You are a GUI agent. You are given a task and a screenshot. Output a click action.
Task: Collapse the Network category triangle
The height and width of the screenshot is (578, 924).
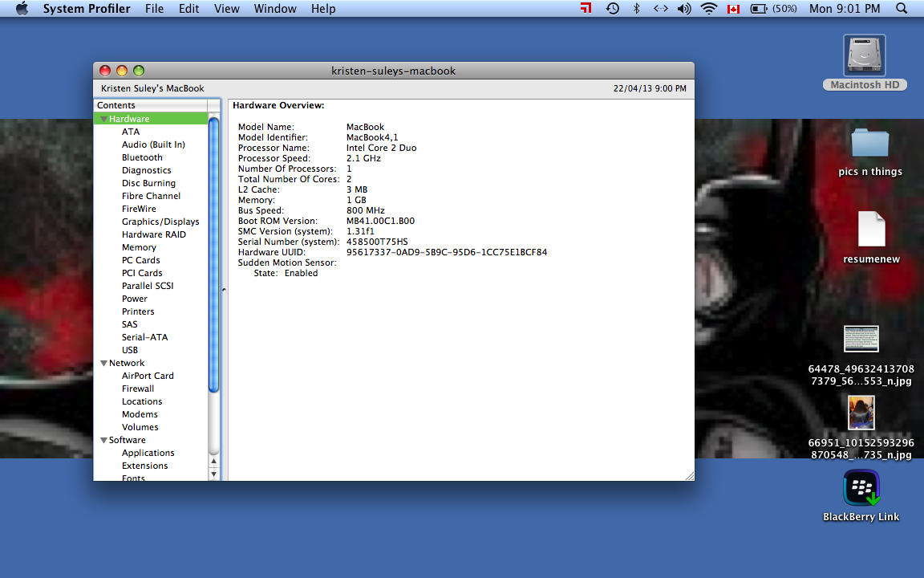pos(103,364)
